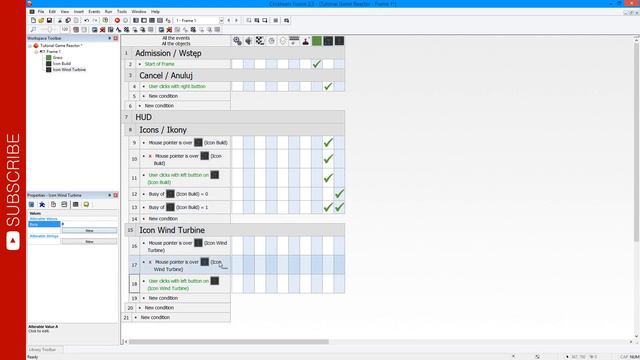
Task: Toggle checkmark on Busy = 0 event
Action: [339, 194]
